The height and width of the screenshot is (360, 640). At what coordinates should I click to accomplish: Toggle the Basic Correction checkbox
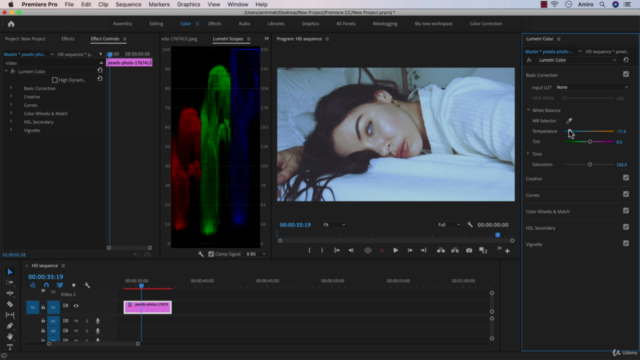click(x=626, y=74)
